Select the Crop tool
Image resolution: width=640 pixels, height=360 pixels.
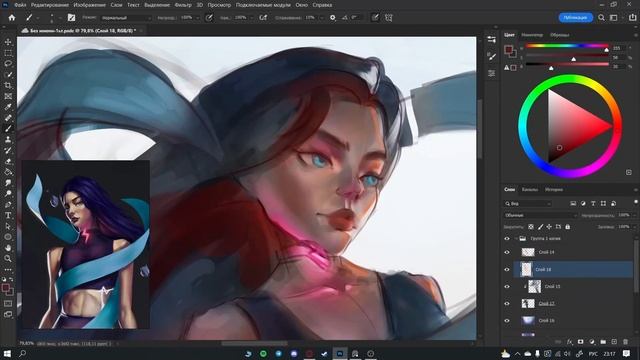[8, 85]
